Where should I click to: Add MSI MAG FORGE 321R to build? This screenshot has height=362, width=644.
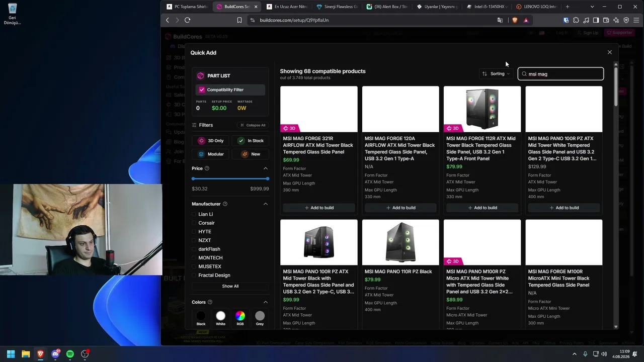pos(319,208)
